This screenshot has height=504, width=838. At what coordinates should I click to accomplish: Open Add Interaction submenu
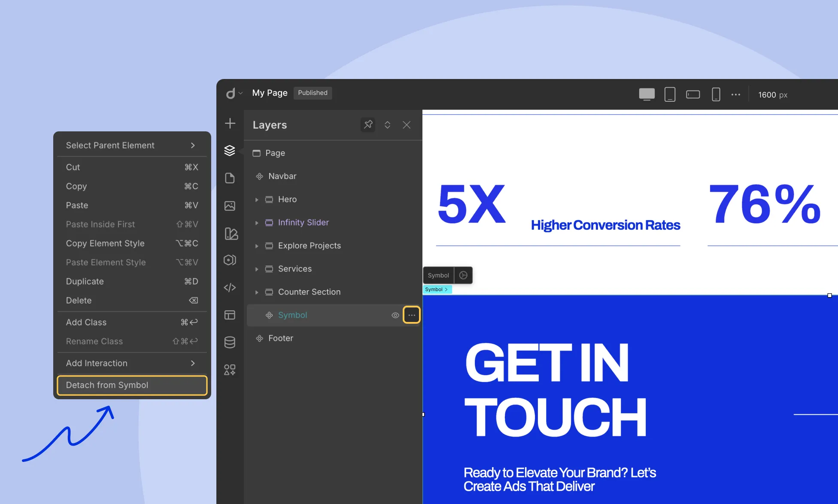(132, 363)
